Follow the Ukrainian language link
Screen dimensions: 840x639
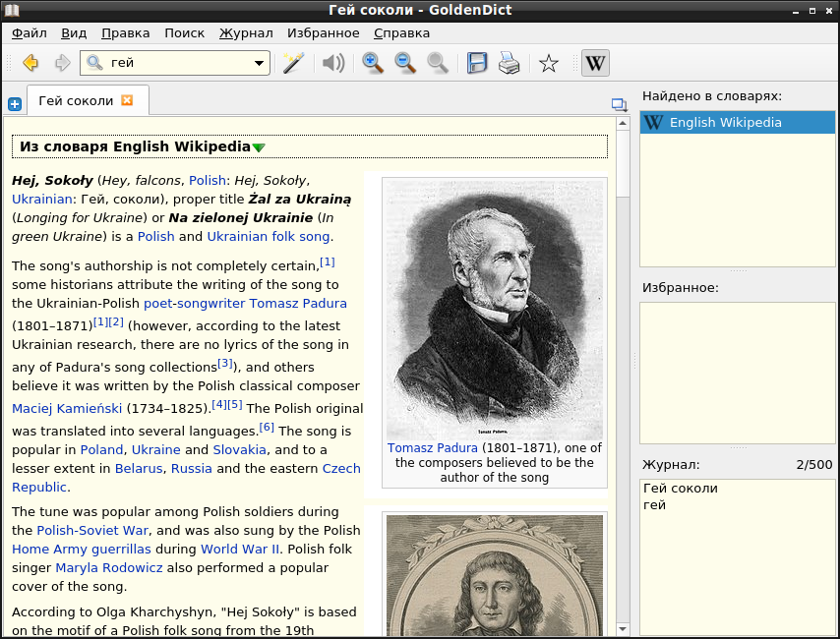[41, 200]
